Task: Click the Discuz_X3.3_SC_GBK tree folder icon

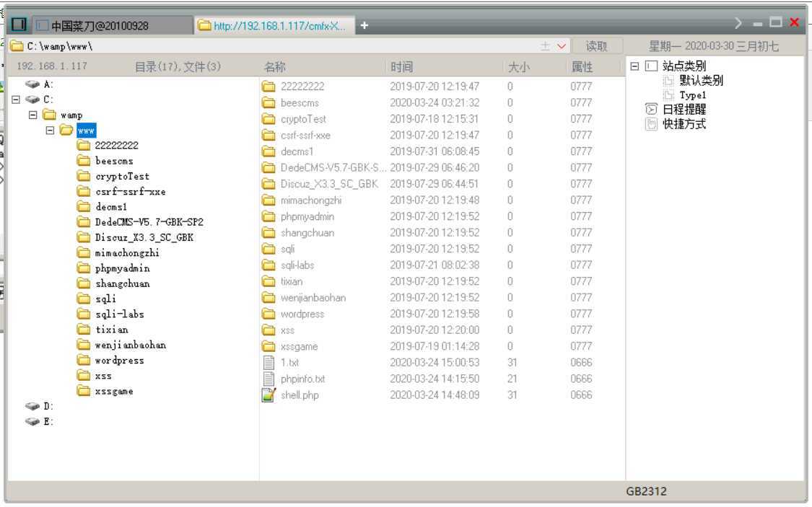Action: click(84, 237)
